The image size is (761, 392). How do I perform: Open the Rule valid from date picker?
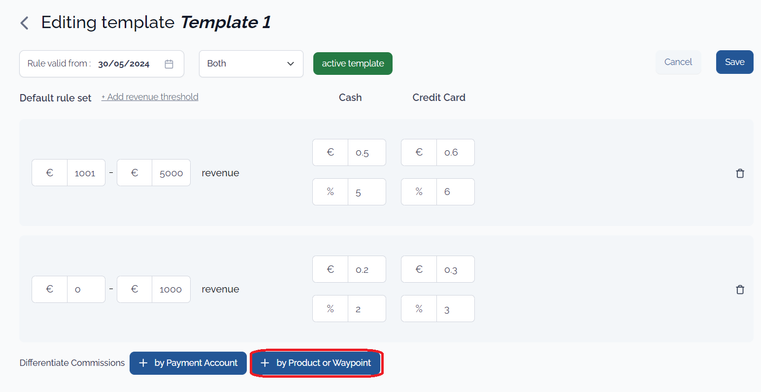point(101,64)
